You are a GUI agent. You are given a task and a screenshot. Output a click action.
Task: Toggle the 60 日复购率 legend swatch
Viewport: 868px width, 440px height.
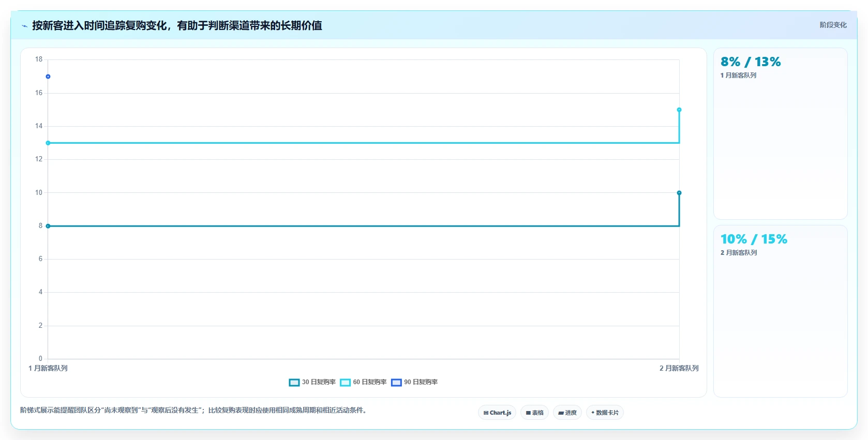point(345,382)
